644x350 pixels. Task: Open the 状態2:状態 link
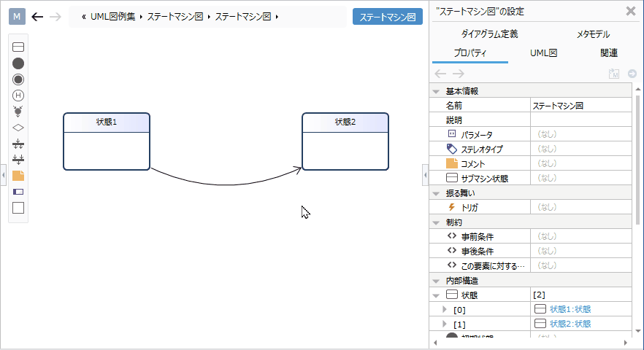[x=570, y=324]
